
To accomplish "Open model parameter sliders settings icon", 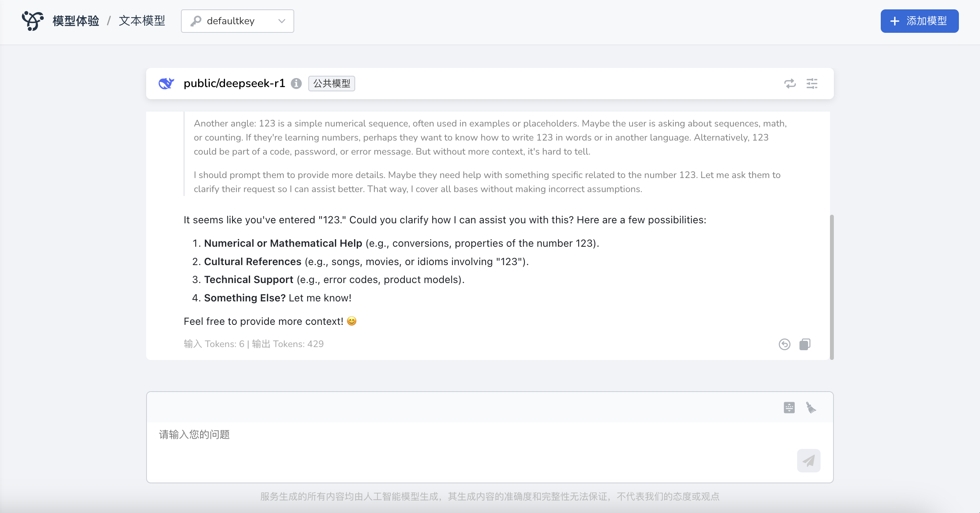I will pyautogui.click(x=812, y=84).
